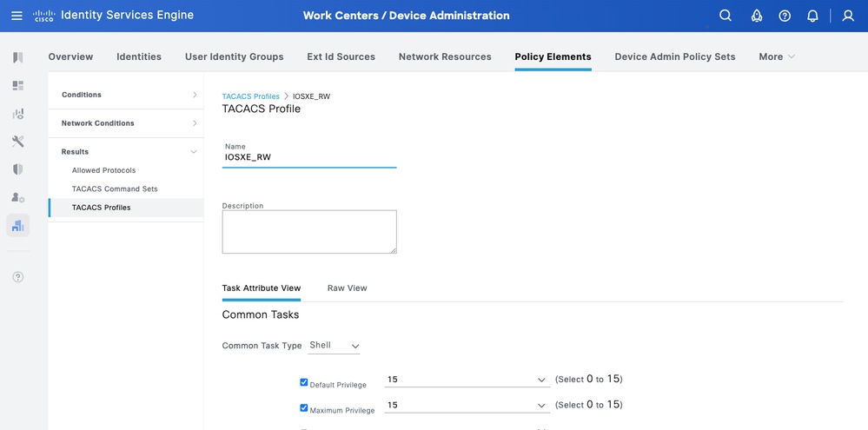868x430 pixels.
Task: Open notifications bell icon
Action: coord(812,16)
